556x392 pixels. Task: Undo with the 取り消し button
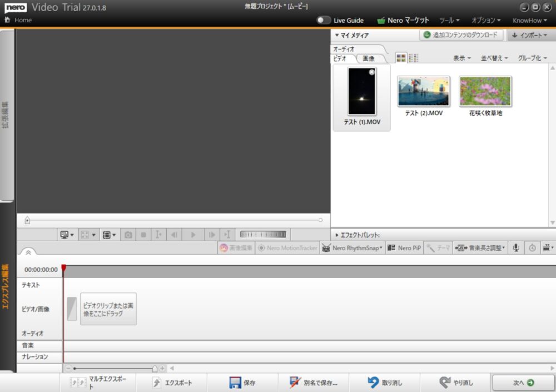pos(385,383)
